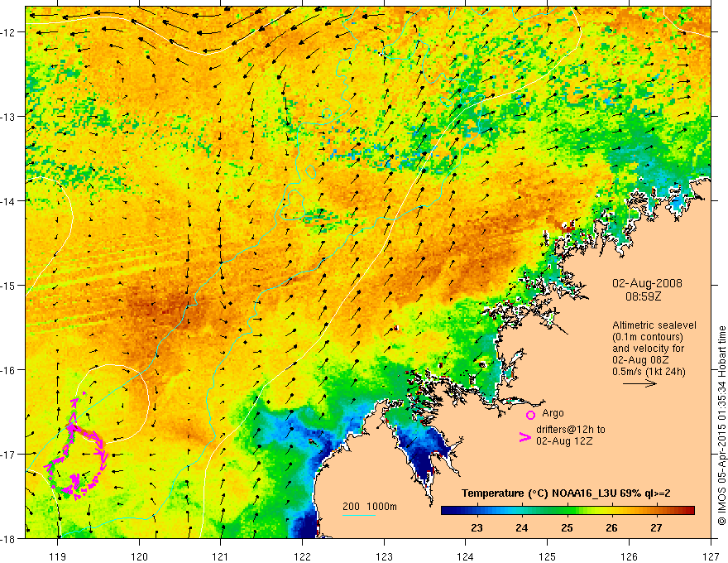
Task: Click the '02-Aug 08Z' text
Action: pos(642,359)
